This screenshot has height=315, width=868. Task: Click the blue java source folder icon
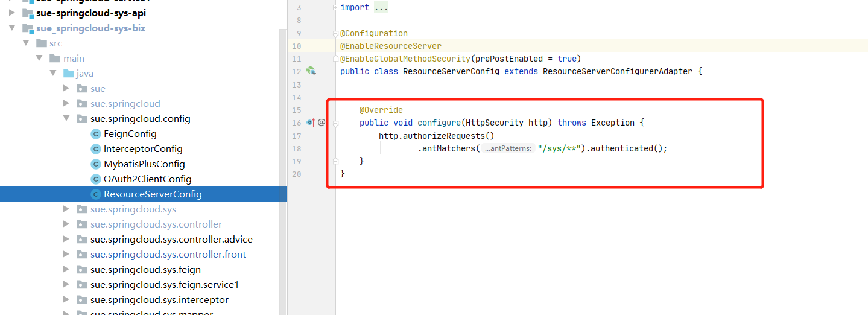(69, 74)
